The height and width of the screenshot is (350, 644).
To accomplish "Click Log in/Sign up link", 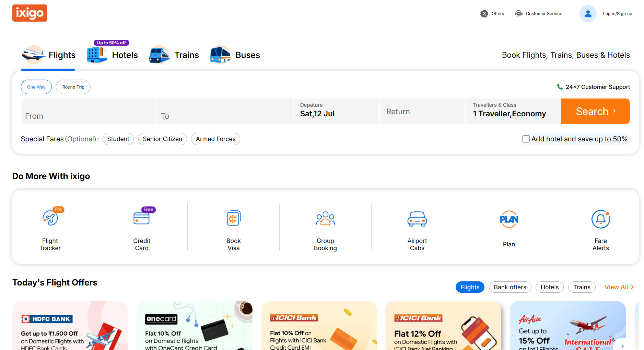I will [618, 14].
